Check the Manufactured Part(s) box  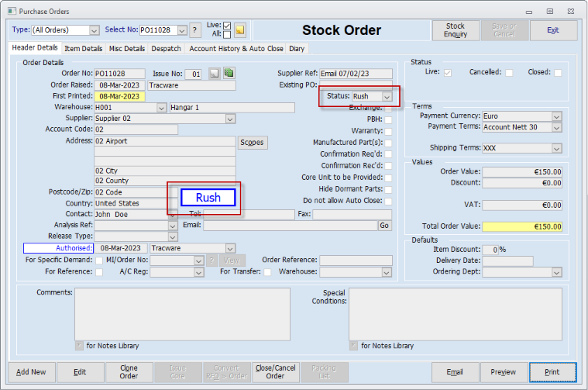[x=388, y=143]
